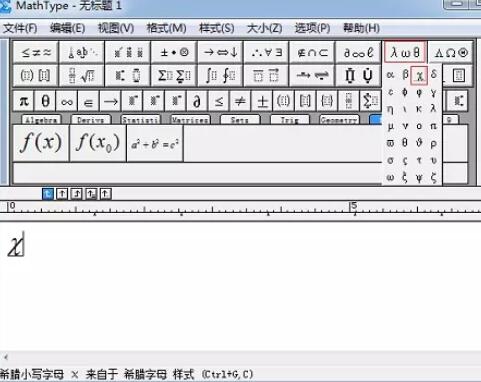Open the 视图(V) menu
The width and height of the screenshot is (481, 382).
coord(116,28)
